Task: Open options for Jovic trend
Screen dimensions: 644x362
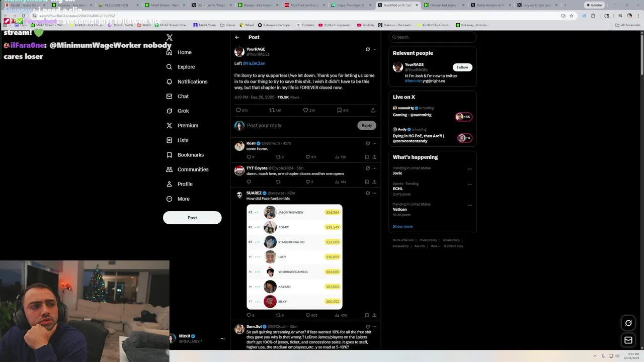Action: tap(470, 169)
